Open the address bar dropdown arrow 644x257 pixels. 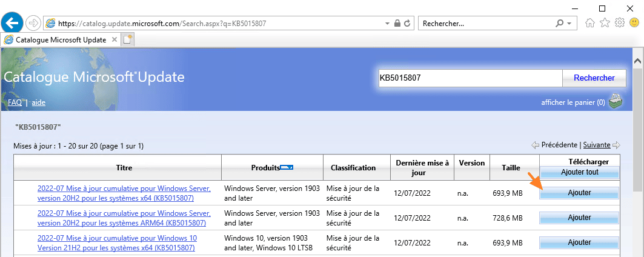point(387,24)
